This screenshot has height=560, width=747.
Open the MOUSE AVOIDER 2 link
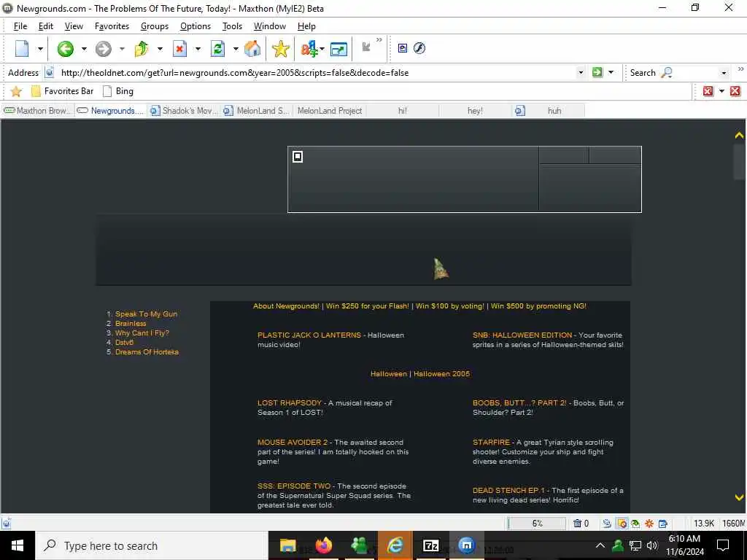click(x=293, y=443)
